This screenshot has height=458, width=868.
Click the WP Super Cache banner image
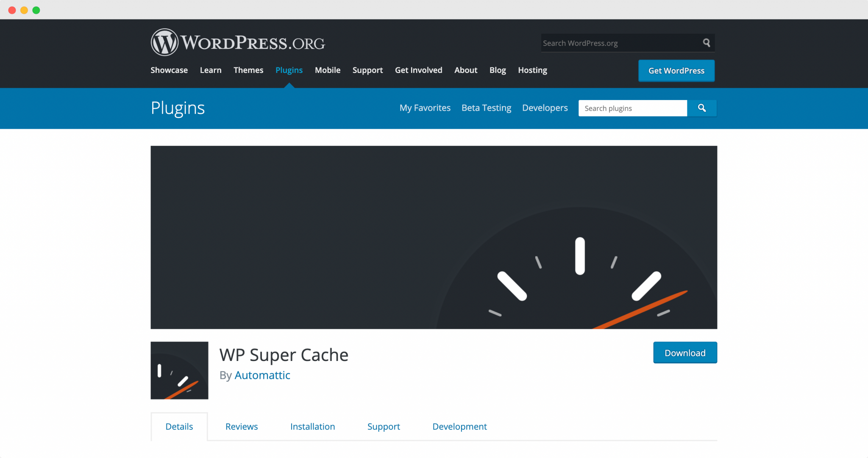tap(434, 237)
